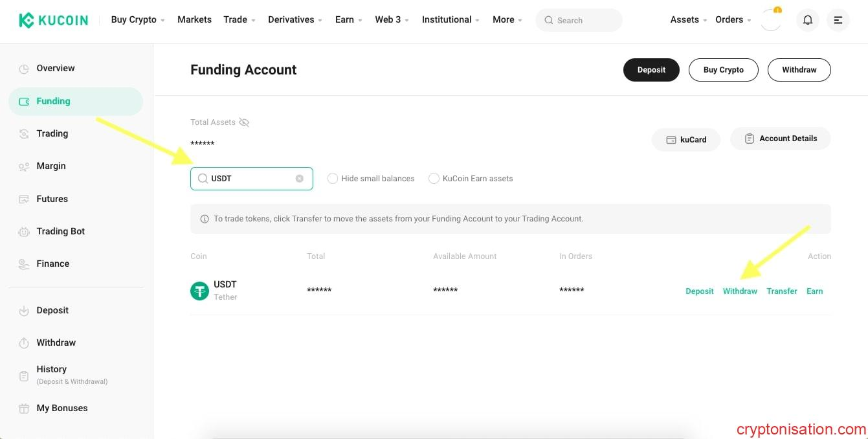
Task: Clear the USDT search field with X icon
Action: click(300, 179)
